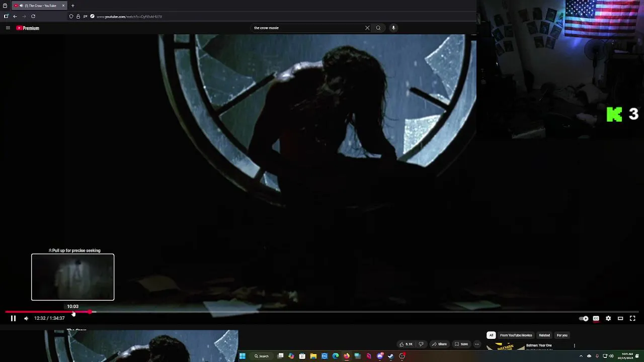Close 'The Crow - YouTube' tab

click(63, 6)
